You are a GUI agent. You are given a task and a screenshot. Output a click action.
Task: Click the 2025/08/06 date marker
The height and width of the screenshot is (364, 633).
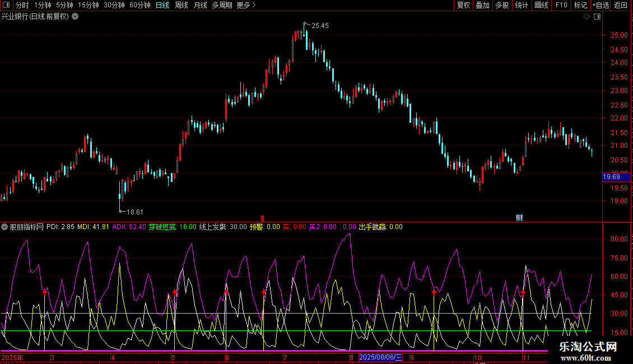click(x=380, y=357)
